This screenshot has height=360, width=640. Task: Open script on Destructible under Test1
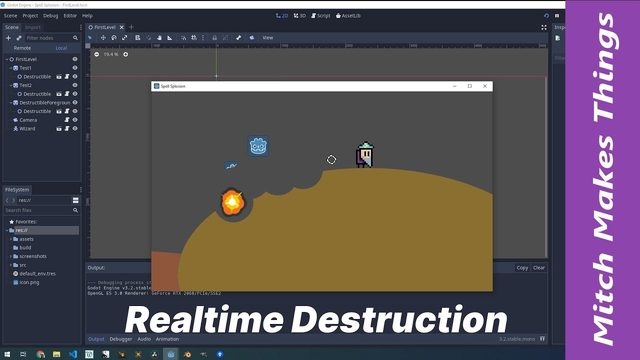point(67,77)
